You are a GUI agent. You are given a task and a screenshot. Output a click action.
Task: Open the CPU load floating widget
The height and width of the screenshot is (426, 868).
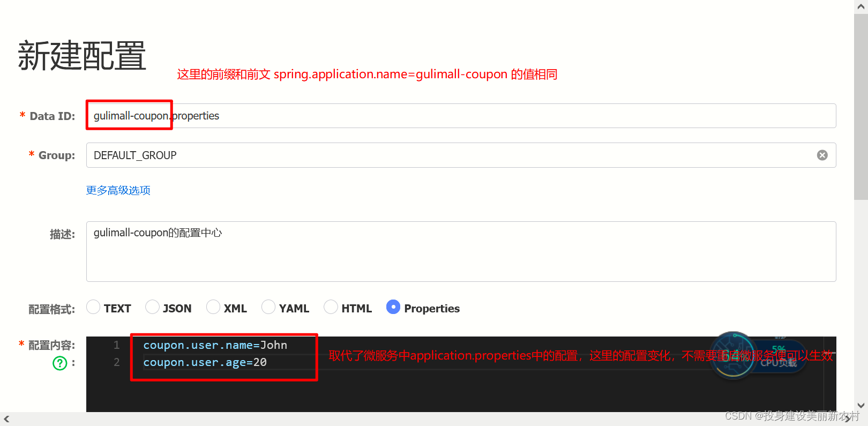tap(759, 355)
